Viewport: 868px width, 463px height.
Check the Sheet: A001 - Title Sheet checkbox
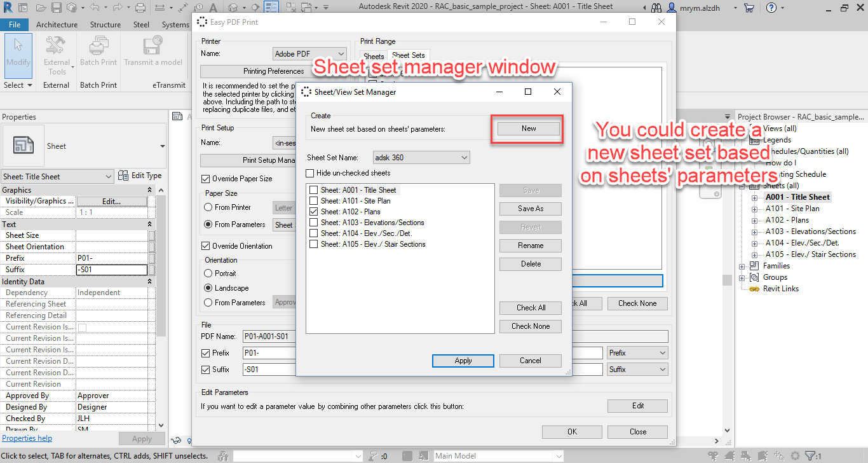314,190
